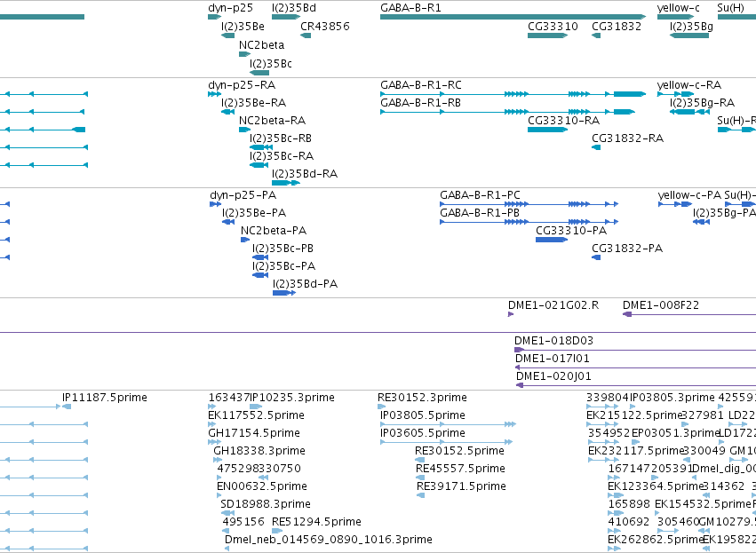Screen dimensions: 756x553
Task: Click the IP11187.5prime EST label
Action: click(x=105, y=399)
